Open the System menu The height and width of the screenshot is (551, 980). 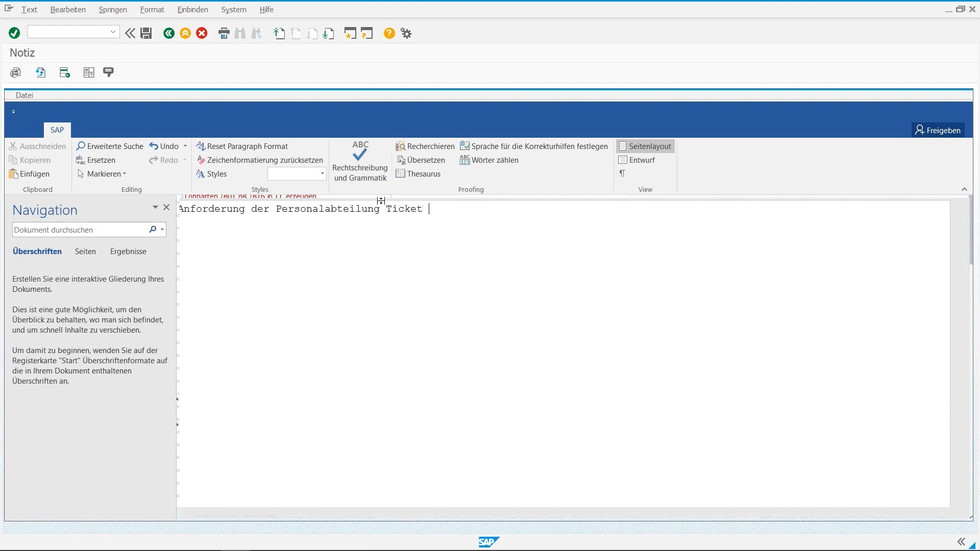coord(234,9)
